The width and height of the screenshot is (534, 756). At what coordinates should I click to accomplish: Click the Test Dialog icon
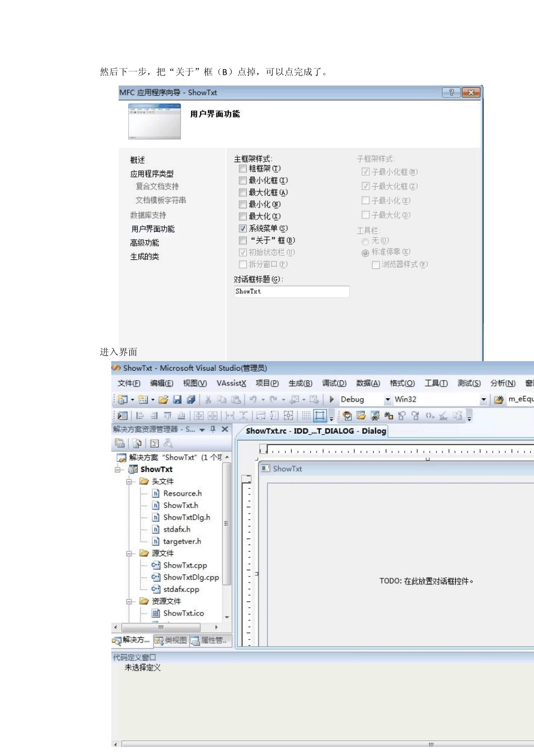pyautogui.click(x=123, y=416)
